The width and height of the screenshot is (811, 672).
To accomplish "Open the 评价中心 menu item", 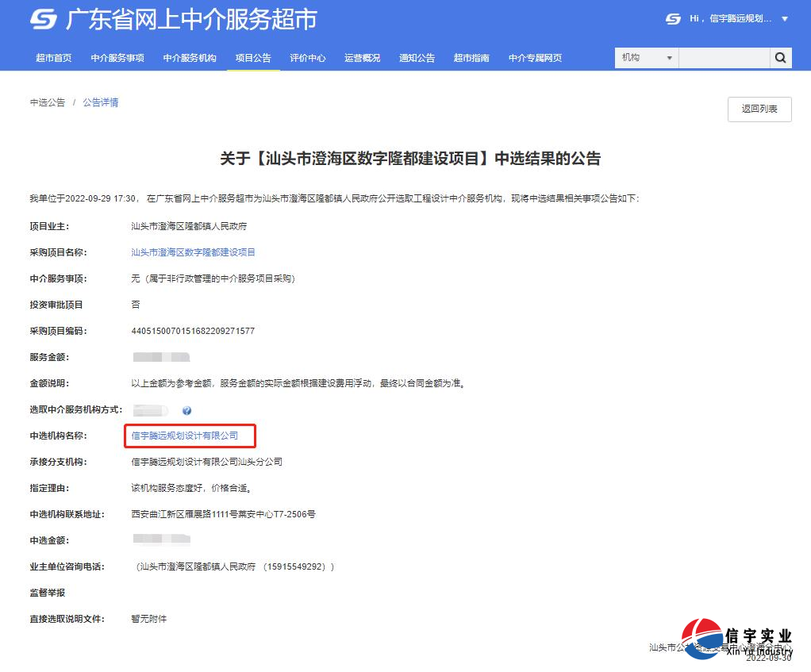I will click(308, 58).
